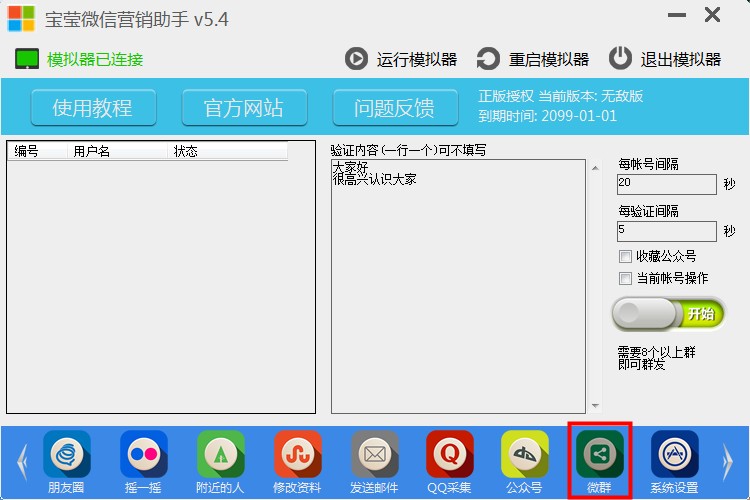Close the application window
This screenshot has width=750, height=500.
pos(712,15)
